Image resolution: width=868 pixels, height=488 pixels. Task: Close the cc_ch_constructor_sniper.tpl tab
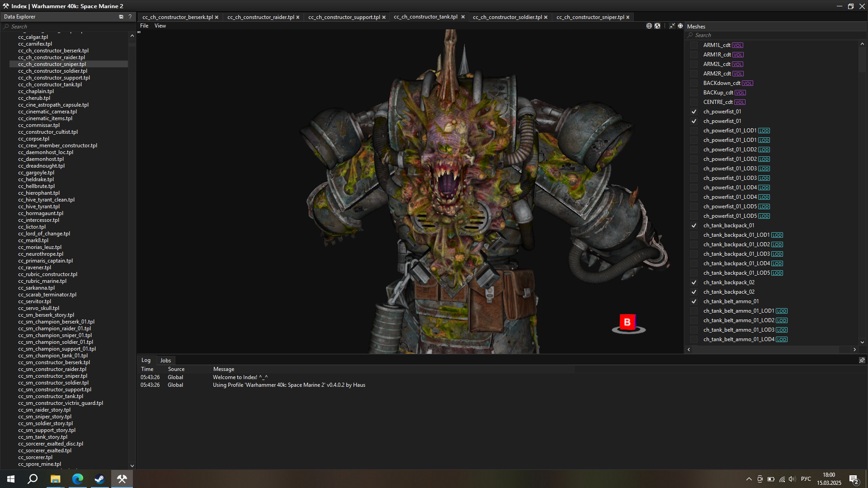(628, 17)
